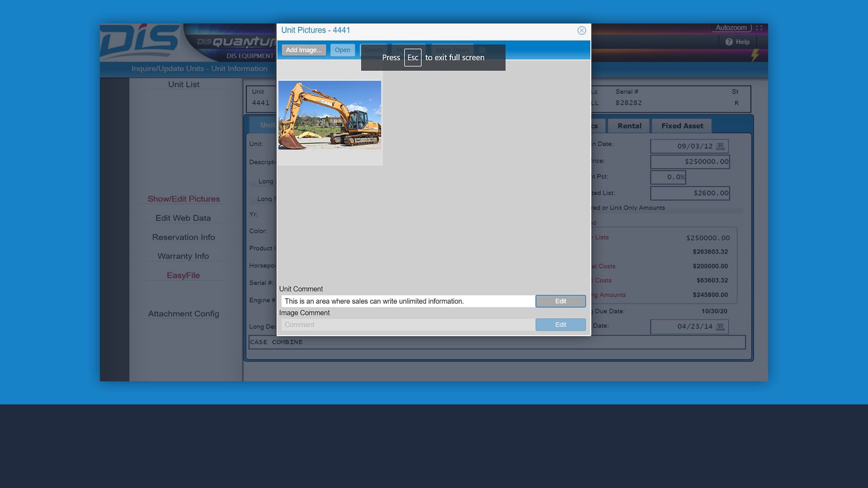Click the serial number value 828282
This screenshot has width=868, height=488.
[x=628, y=103]
